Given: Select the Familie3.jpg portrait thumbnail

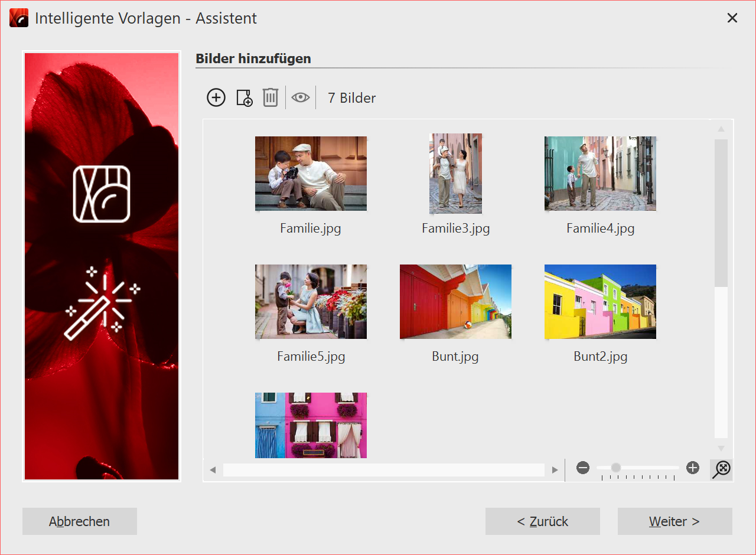Looking at the screenshot, I should (455, 174).
